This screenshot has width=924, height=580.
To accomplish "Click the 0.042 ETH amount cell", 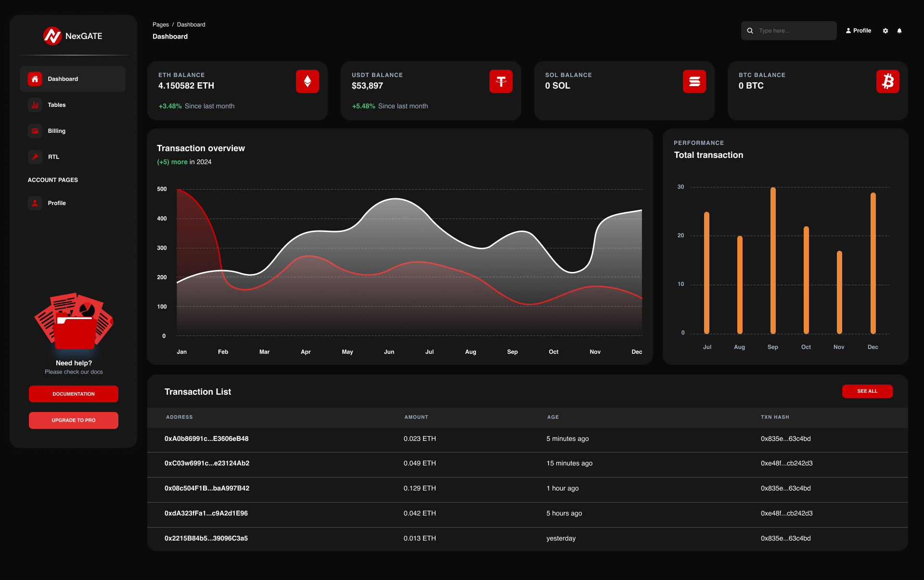I will (x=420, y=513).
